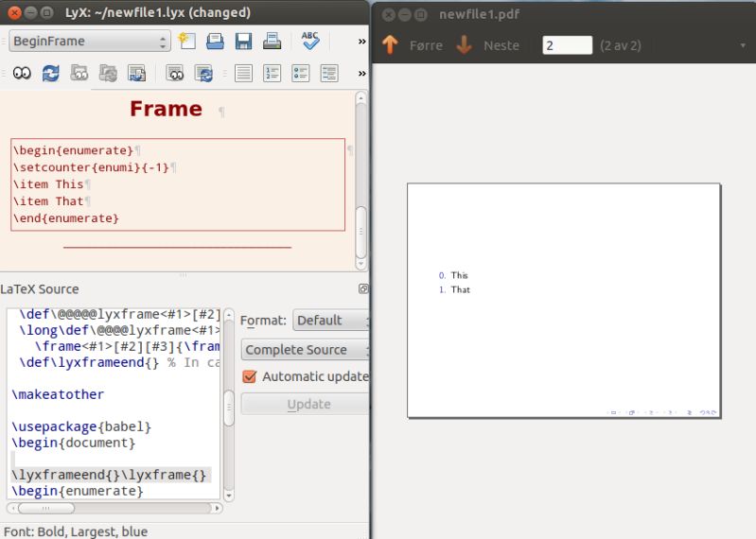
Task: Click the \usepackage{babel} source line
Action: coord(81,426)
